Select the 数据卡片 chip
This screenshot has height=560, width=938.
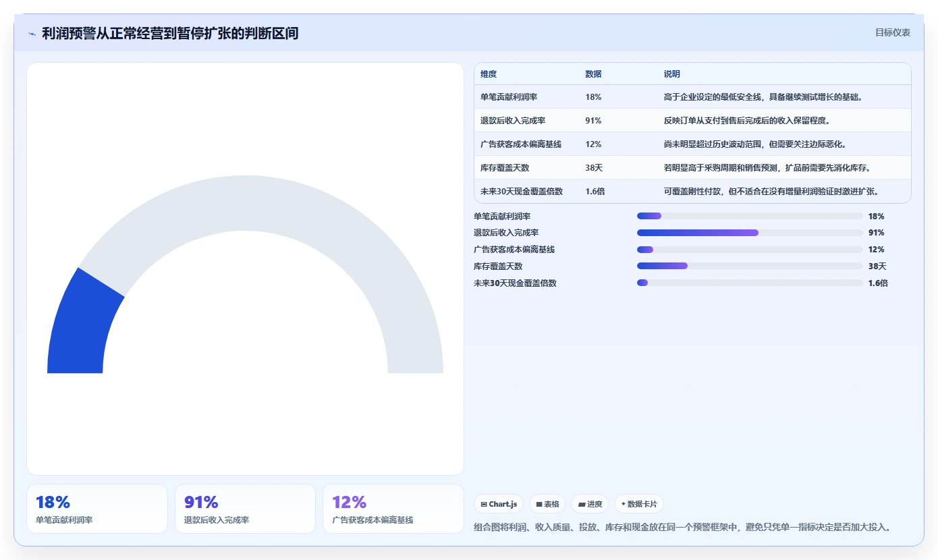click(x=638, y=504)
